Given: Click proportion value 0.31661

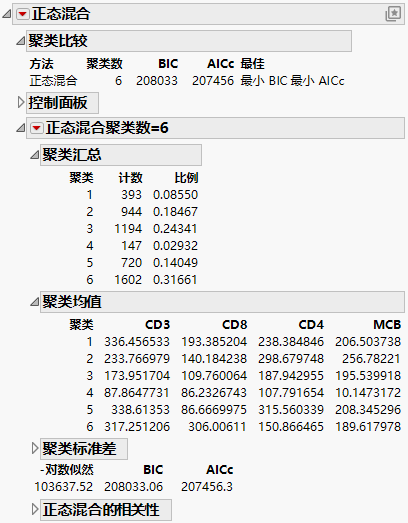Looking at the screenshot, I should 175,280.
